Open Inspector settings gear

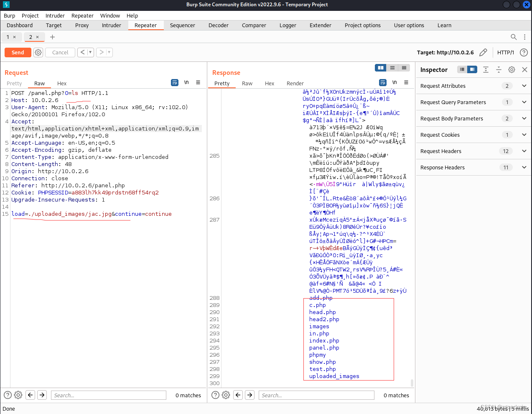tap(512, 69)
